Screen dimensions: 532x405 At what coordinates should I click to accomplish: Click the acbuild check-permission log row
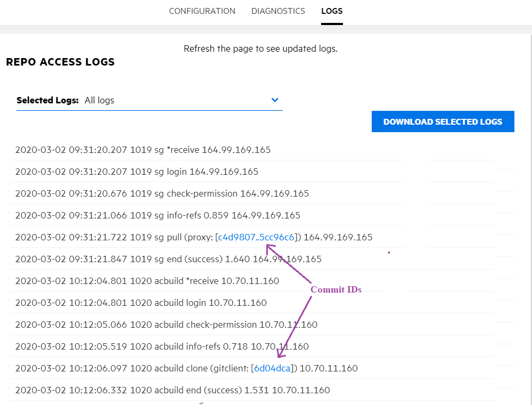(166, 325)
